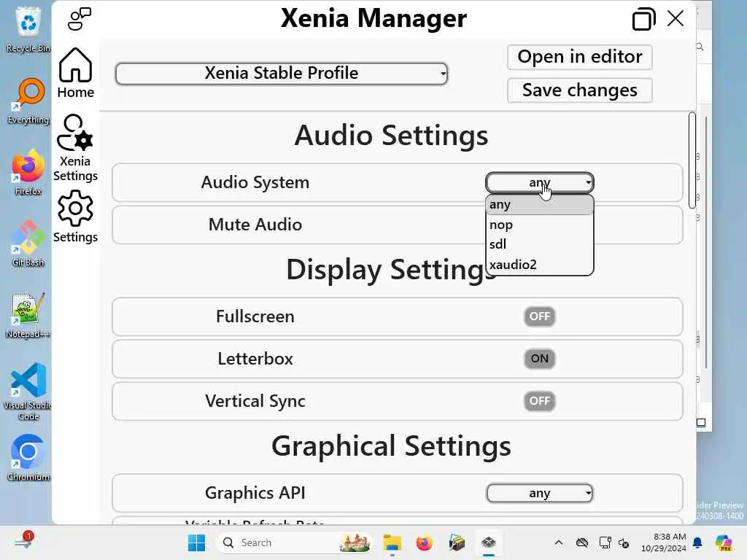The width and height of the screenshot is (747, 560).
Task: Open Windows Start menu
Action: 196,542
